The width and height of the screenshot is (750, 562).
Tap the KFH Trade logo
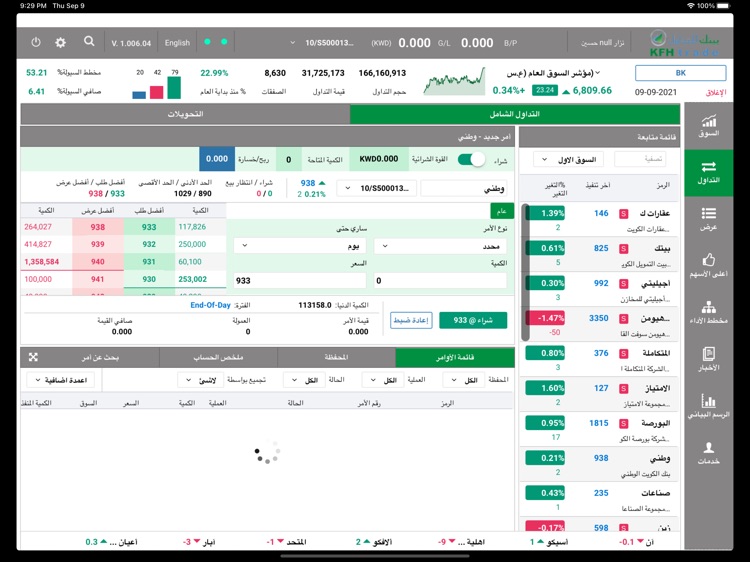coord(684,43)
